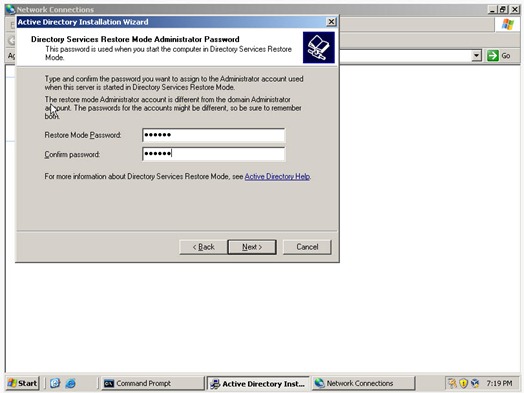Click the security shield tray icon

tap(463, 383)
